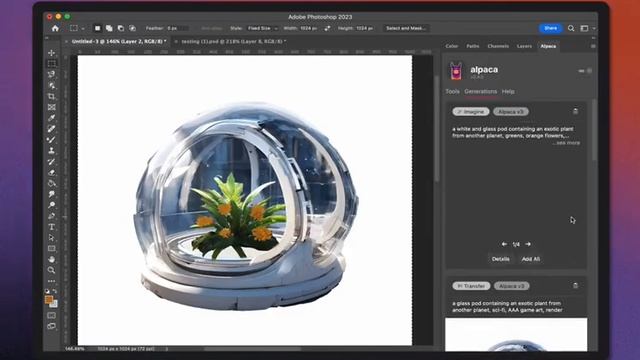Select the Brush tool

click(51, 140)
